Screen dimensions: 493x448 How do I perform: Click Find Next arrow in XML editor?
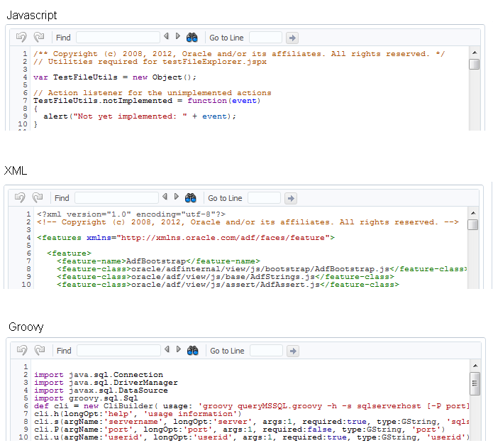177,197
